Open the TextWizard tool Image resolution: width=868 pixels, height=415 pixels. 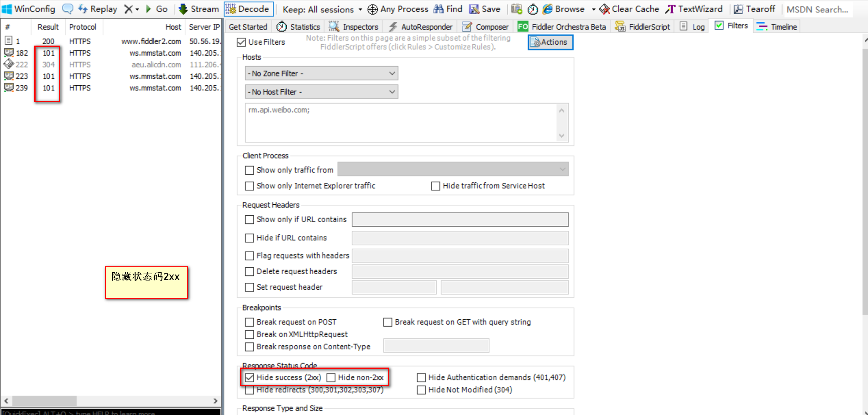(x=694, y=9)
